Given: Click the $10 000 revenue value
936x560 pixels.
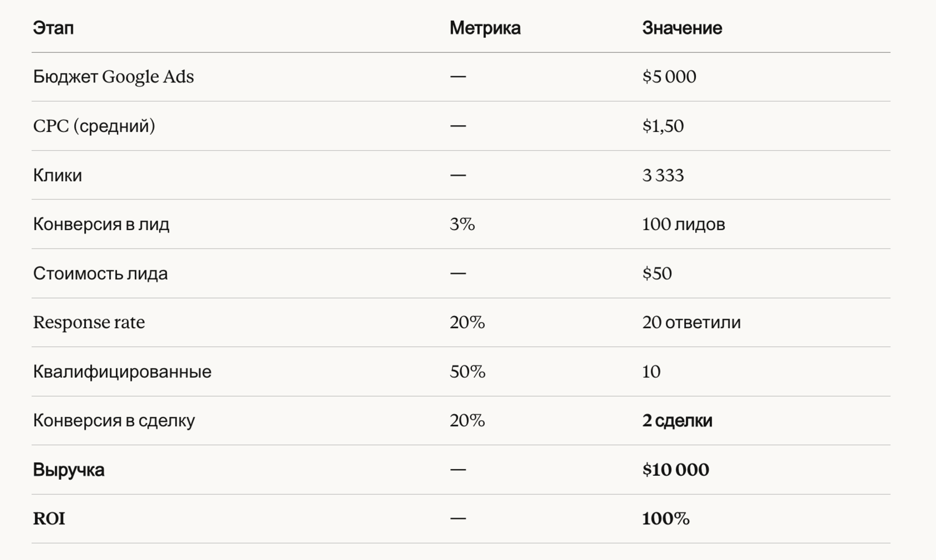Looking at the screenshot, I should tap(675, 469).
